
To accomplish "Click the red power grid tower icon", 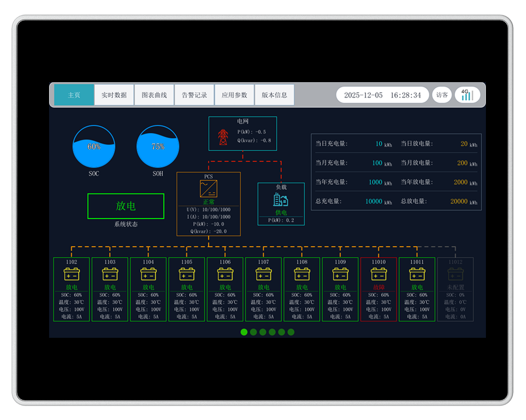I will (x=223, y=137).
